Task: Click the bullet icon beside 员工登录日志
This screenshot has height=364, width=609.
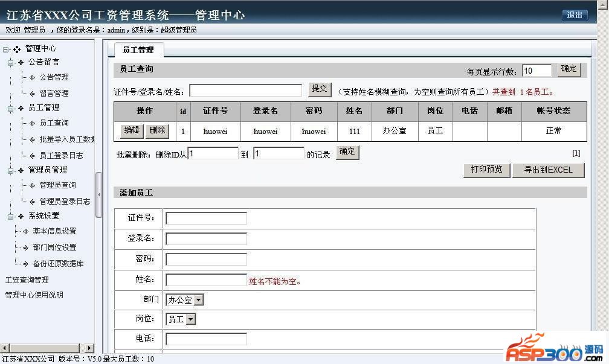Action: click(x=32, y=156)
